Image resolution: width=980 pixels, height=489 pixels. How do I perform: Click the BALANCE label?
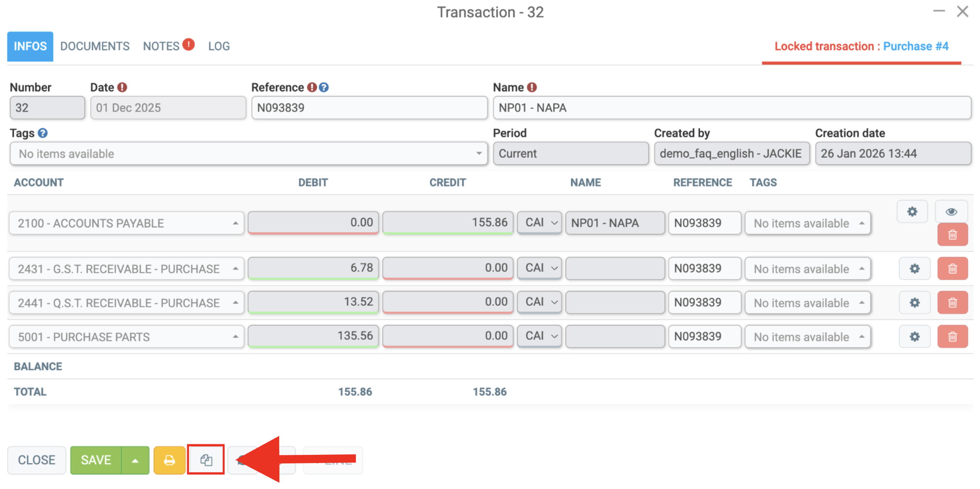[38, 366]
